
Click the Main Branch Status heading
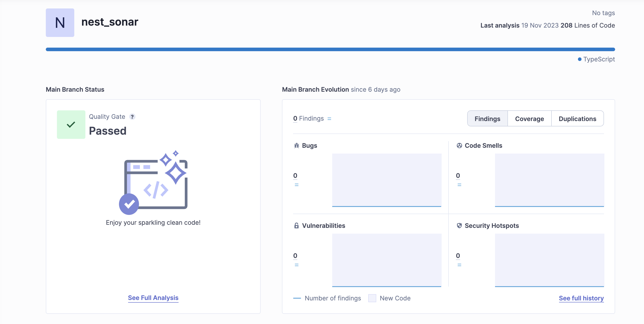click(x=75, y=90)
